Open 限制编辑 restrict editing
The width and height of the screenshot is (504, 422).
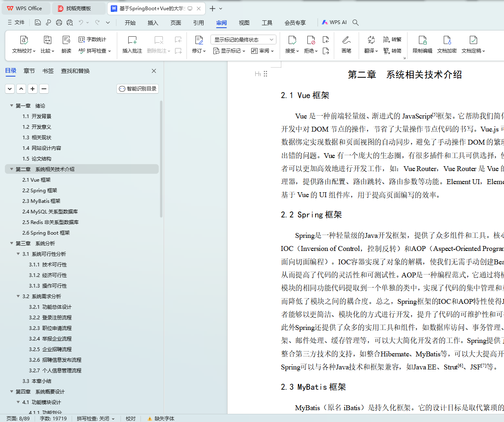[423, 45]
